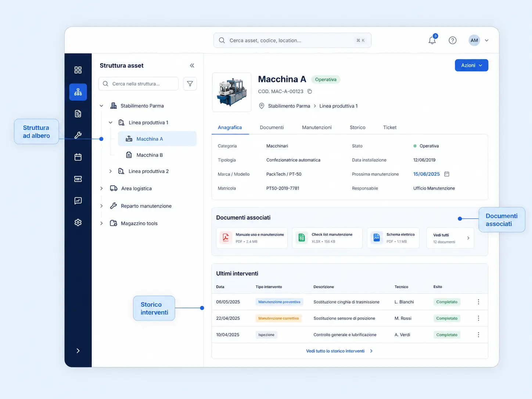Open the Schema elettrico document
The width and height of the screenshot is (532, 399).
pyautogui.click(x=393, y=238)
